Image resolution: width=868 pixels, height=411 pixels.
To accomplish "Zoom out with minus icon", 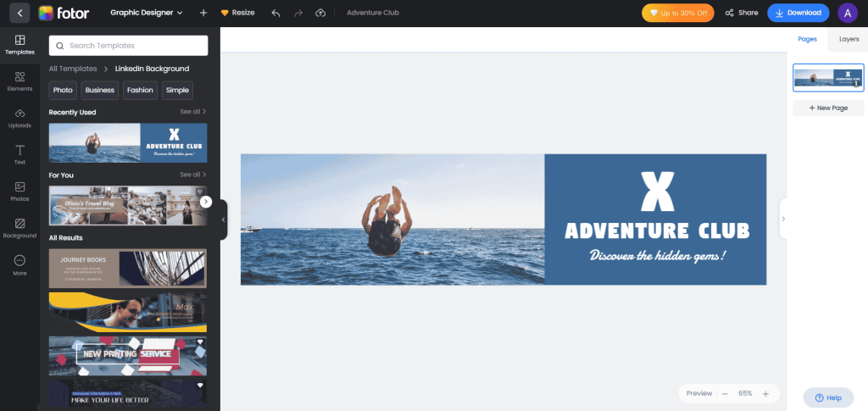I will [725, 394].
